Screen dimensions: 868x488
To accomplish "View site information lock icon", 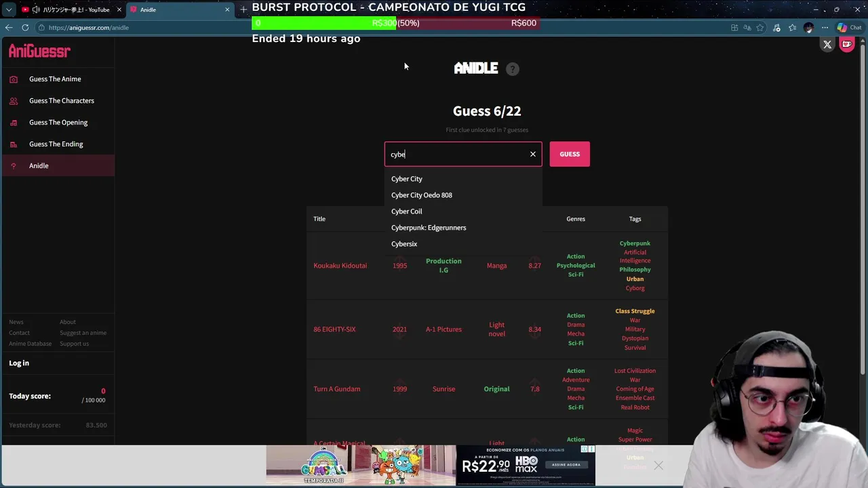I will click(x=41, y=28).
